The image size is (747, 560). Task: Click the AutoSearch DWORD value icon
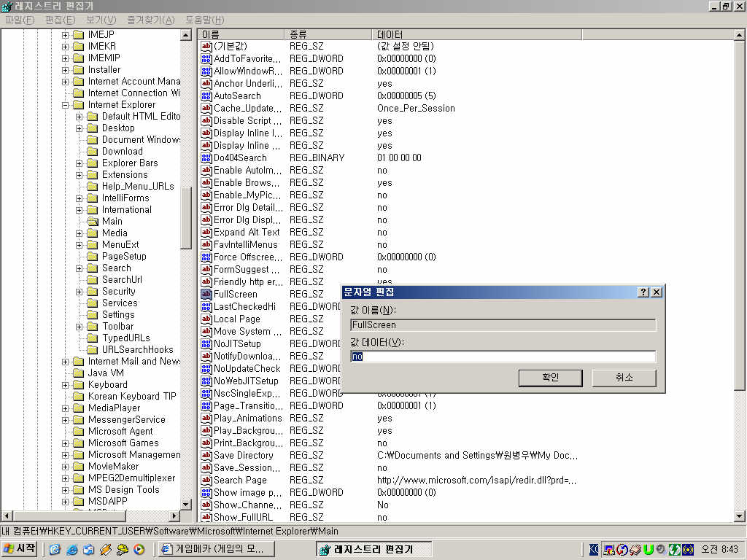click(x=206, y=96)
